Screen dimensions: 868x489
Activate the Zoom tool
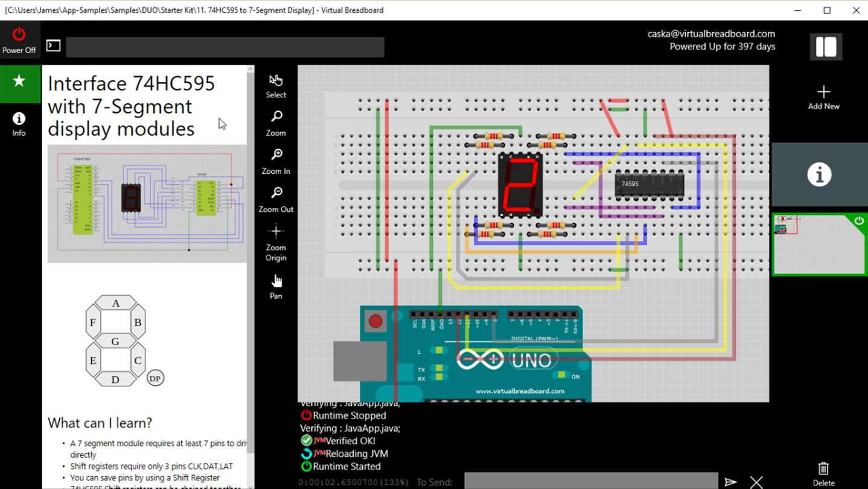(x=276, y=123)
